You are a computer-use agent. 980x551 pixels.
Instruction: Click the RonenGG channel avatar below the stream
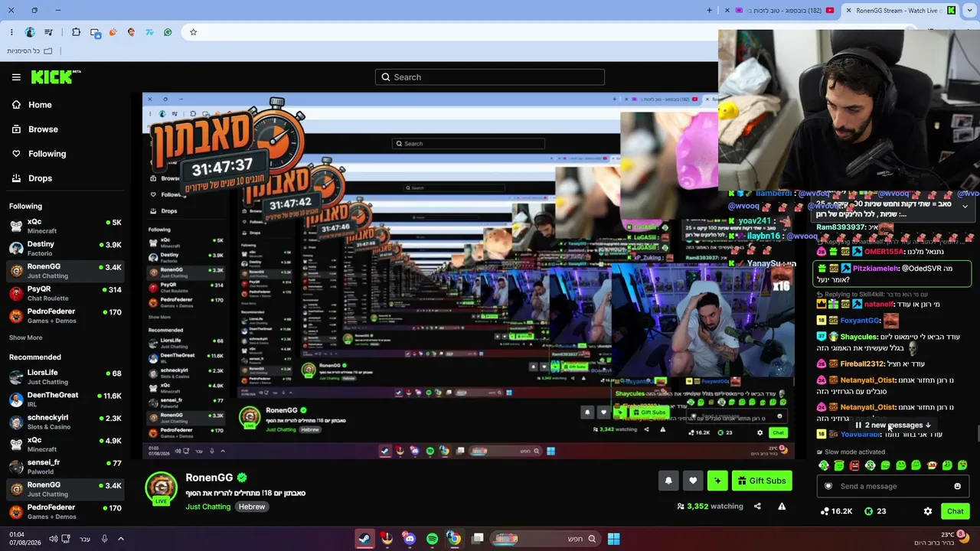161,488
